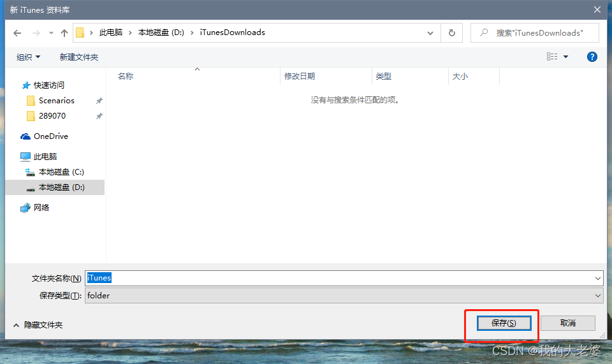Select 本地磁盘 (D:) in the address path
This screenshot has height=364, width=612.
coord(161,33)
